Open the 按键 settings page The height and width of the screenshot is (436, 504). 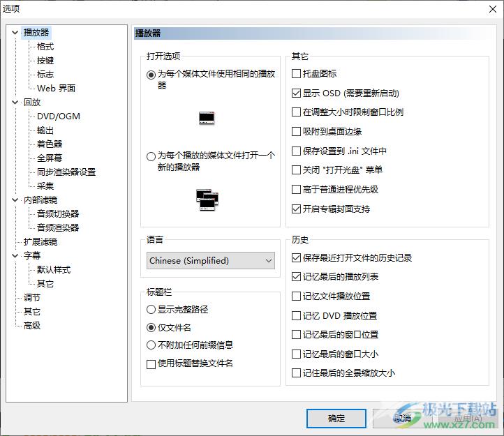point(45,61)
